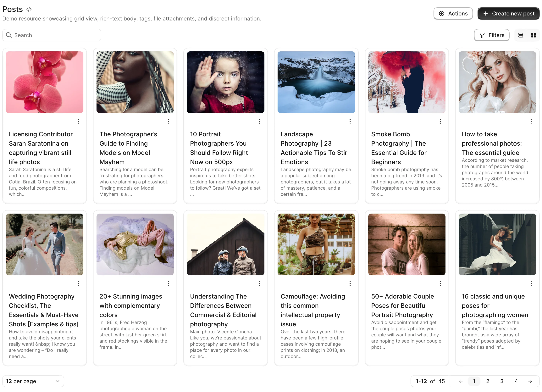Click the woman with flower crown thumbnail
This screenshot has width=542, height=392.
497,82
